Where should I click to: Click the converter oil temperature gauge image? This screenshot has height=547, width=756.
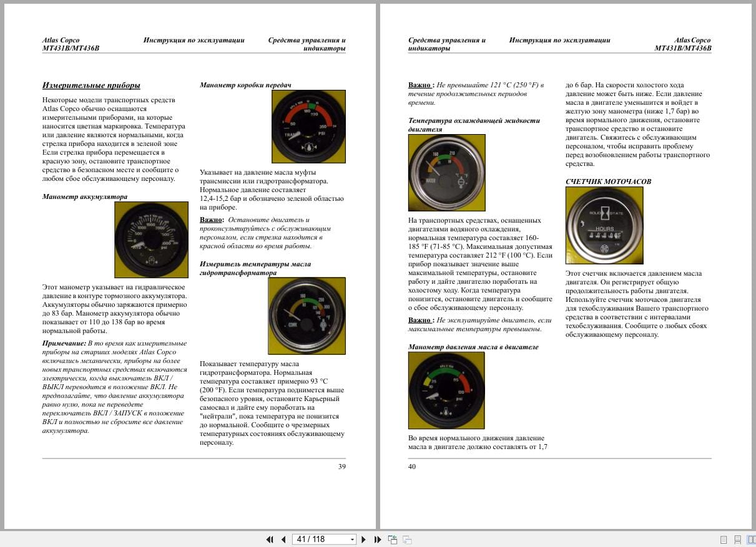click(x=307, y=316)
